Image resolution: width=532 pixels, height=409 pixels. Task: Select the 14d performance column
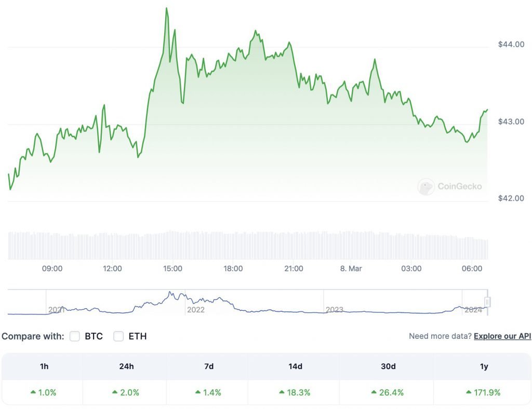click(295, 366)
